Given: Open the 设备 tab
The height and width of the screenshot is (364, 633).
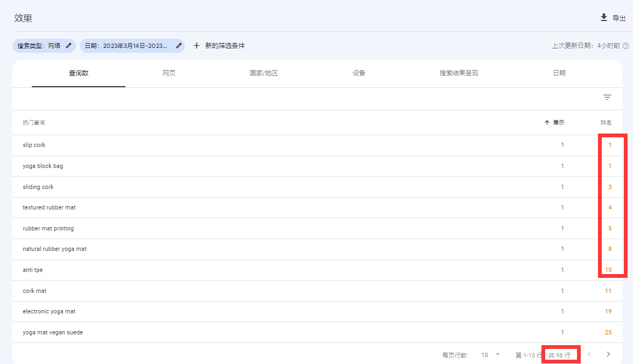Looking at the screenshot, I should (x=359, y=73).
